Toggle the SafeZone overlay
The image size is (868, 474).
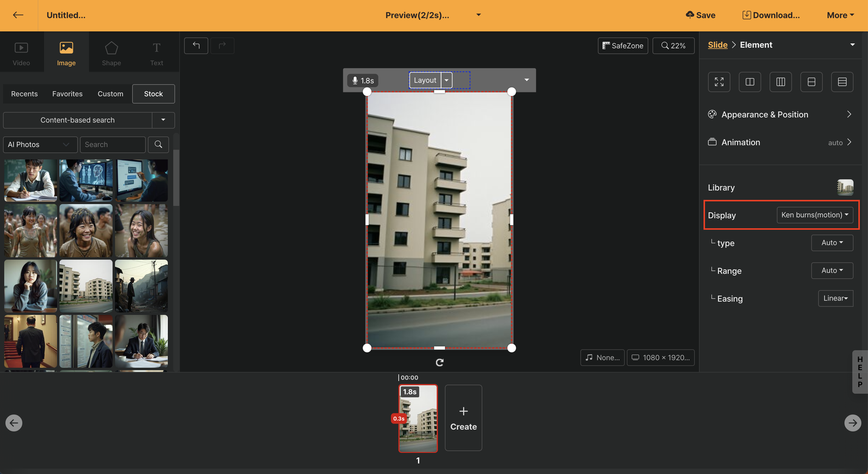coord(622,46)
